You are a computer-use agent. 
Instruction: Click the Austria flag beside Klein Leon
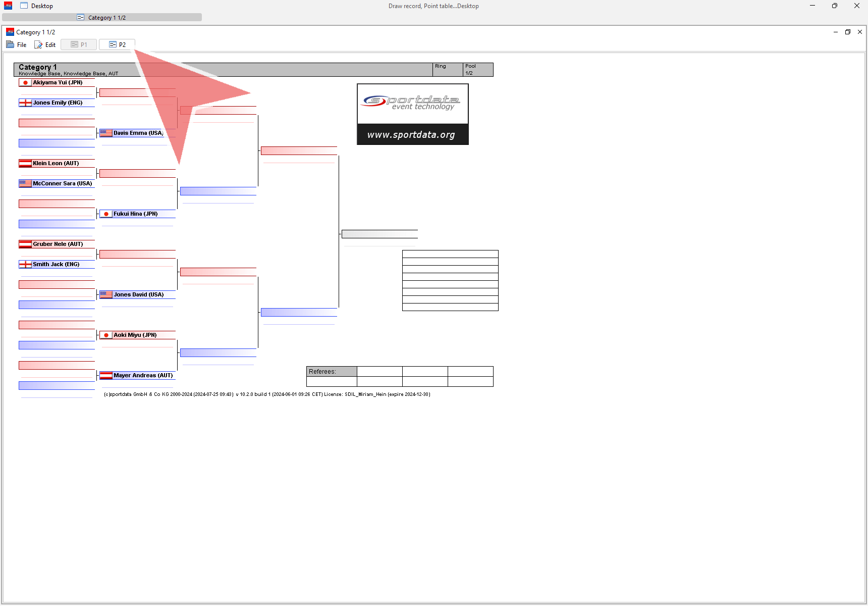tap(25, 164)
